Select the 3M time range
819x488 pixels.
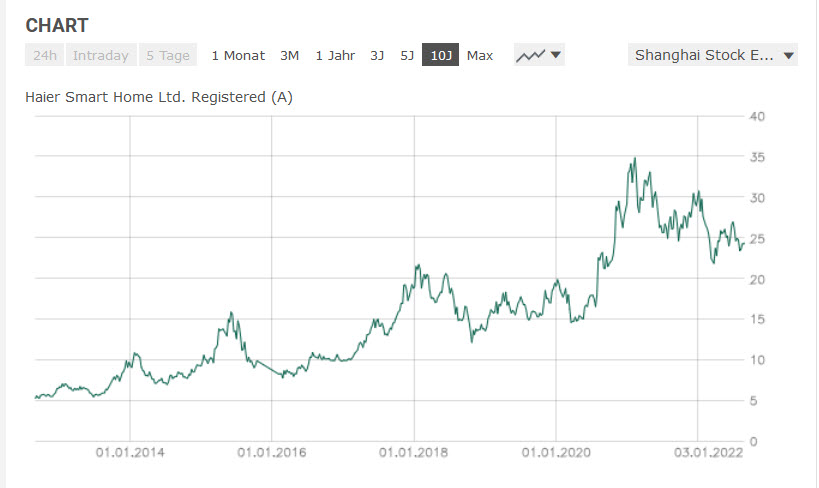[x=290, y=55]
